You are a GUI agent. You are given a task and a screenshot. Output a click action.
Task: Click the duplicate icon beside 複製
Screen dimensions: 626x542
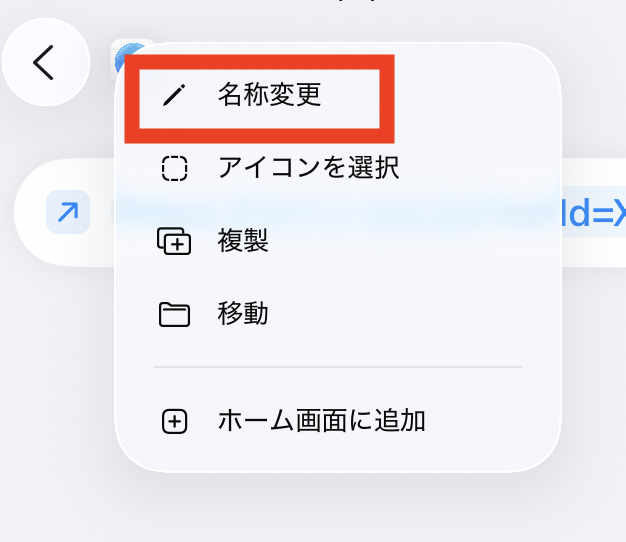[174, 241]
